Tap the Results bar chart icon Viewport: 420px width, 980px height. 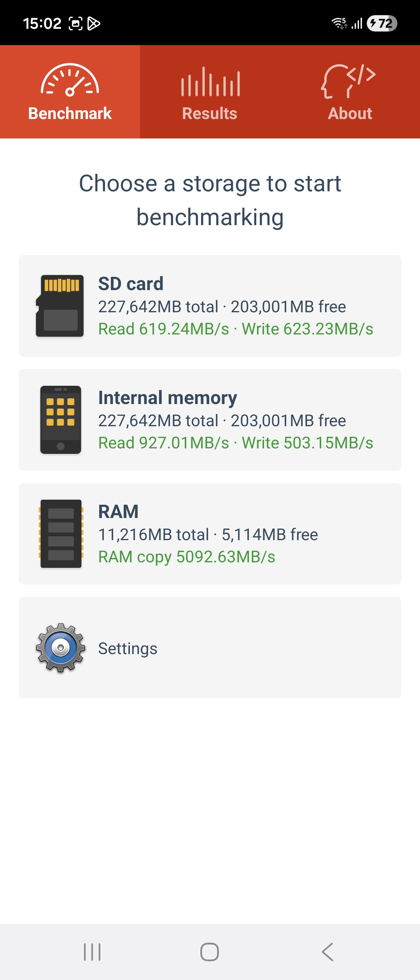coord(210,82)
